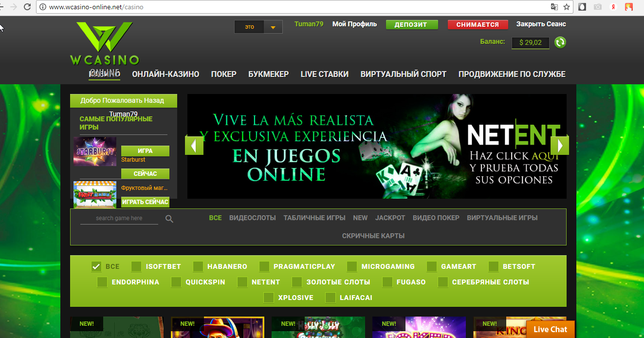The height and width of the screenshot is (338, 644).
Task: Enable the ЗОЛОТЫЕ СЛОТЫ filter
Action: [x=297, y=282]
